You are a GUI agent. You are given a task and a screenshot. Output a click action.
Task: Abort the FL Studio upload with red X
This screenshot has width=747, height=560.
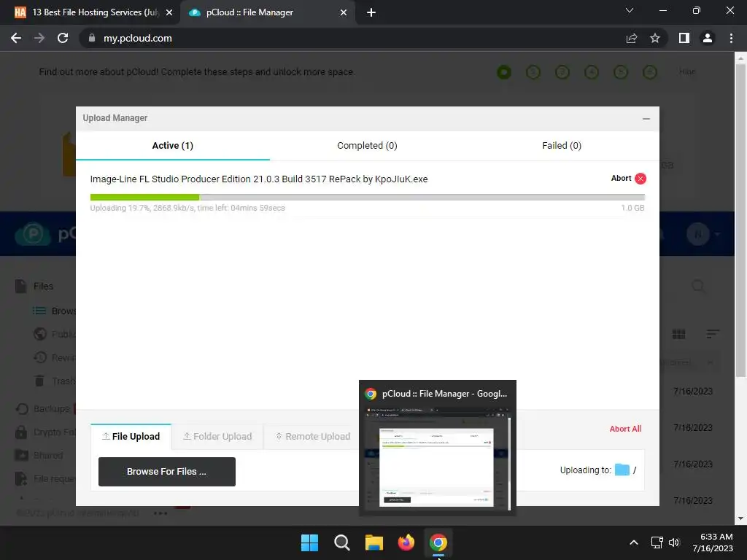640,179
